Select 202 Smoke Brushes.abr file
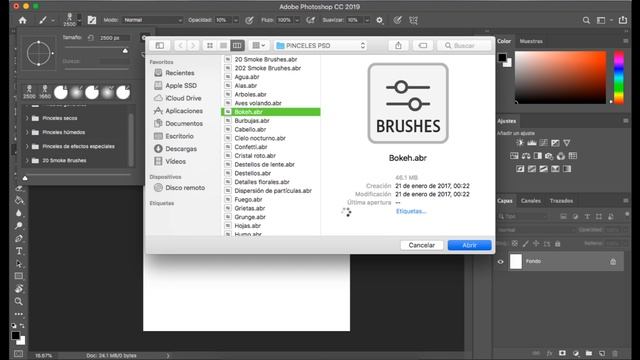The image size is (640, 360). pos(271,68)
